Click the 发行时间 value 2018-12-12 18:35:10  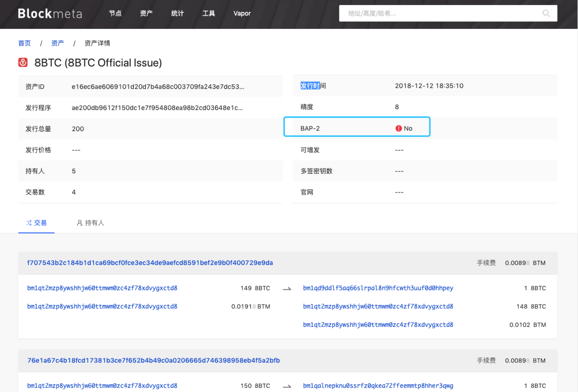[429, 86]
